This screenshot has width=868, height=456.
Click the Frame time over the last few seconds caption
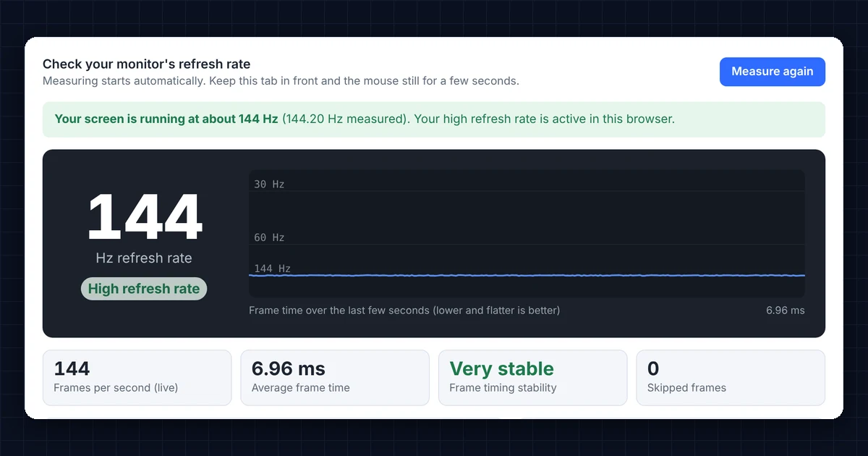tap(404, 311)
